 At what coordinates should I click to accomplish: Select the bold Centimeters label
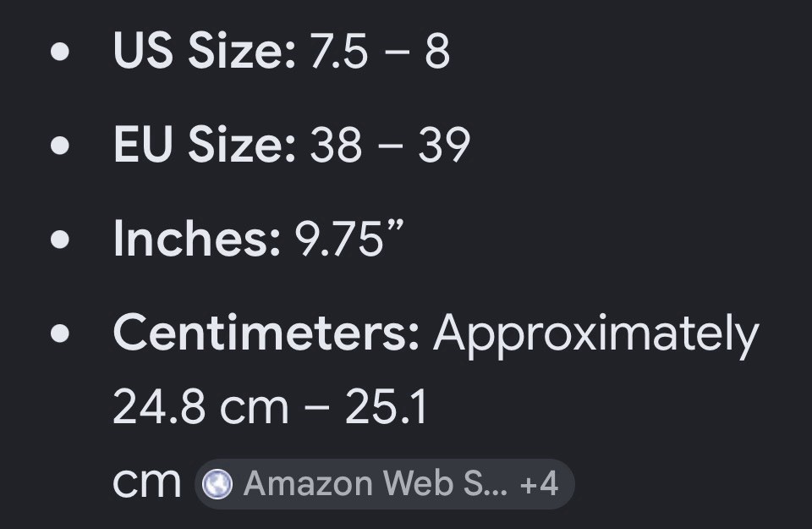[x=266, y=332]
